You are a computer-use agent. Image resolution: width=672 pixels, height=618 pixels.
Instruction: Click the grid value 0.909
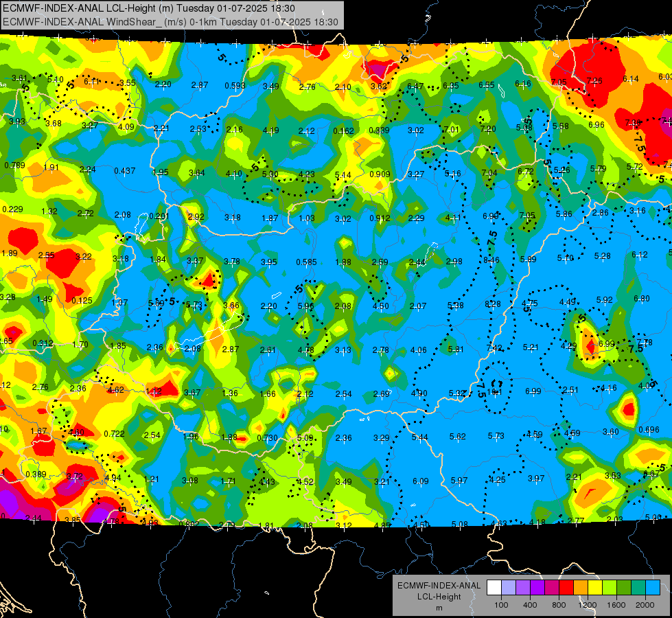click(x=380, y=174)
